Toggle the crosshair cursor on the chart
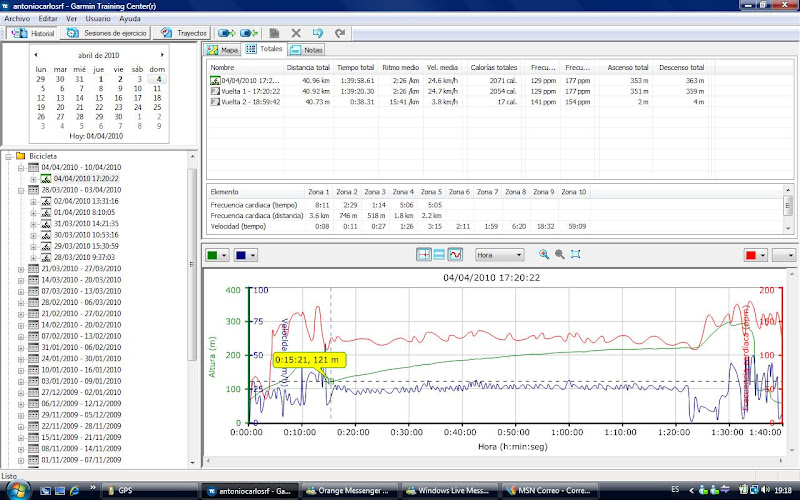 423,255
